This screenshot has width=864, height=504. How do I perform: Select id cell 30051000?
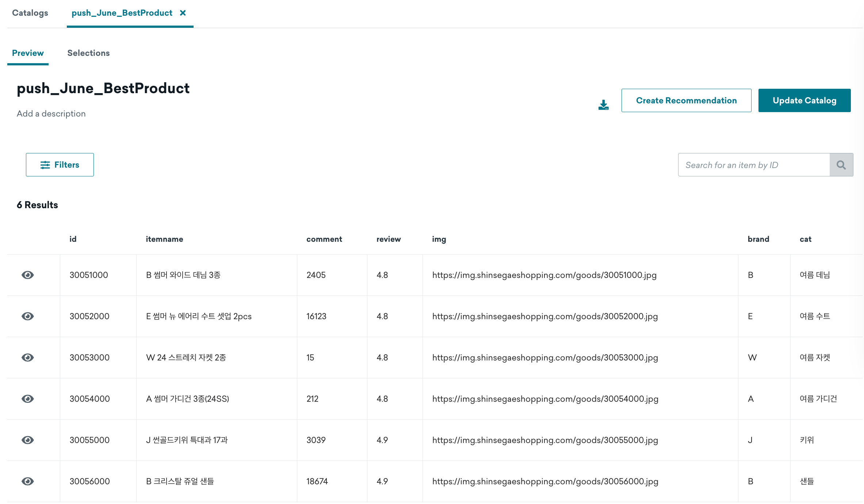tap(89, 275)
